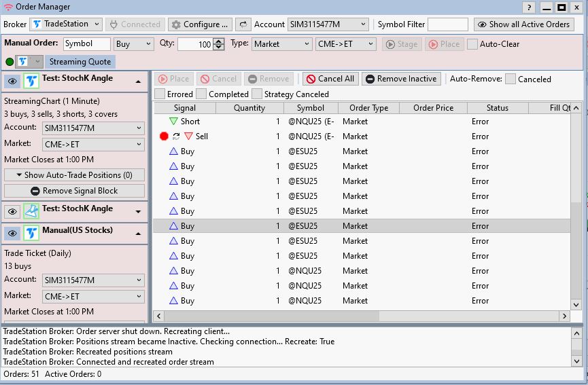Open the Broker TradeStation dropdown
Image resolution: width=588 pixels, height=385 pixels.
66,24
